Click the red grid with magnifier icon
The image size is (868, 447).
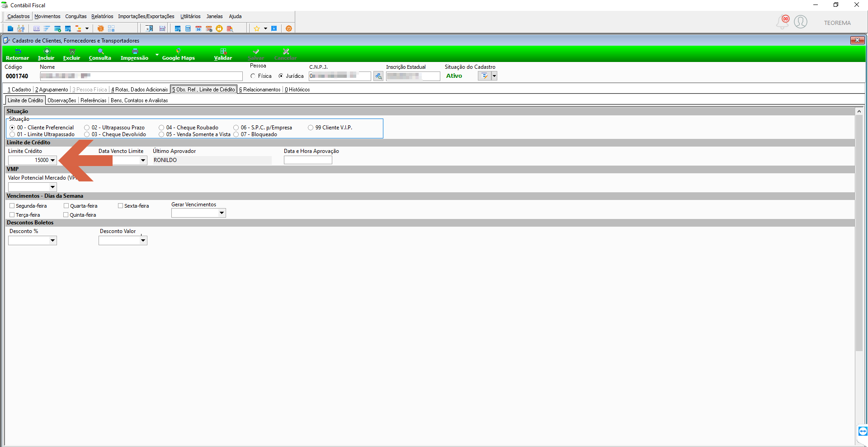(x=230, y=29)
